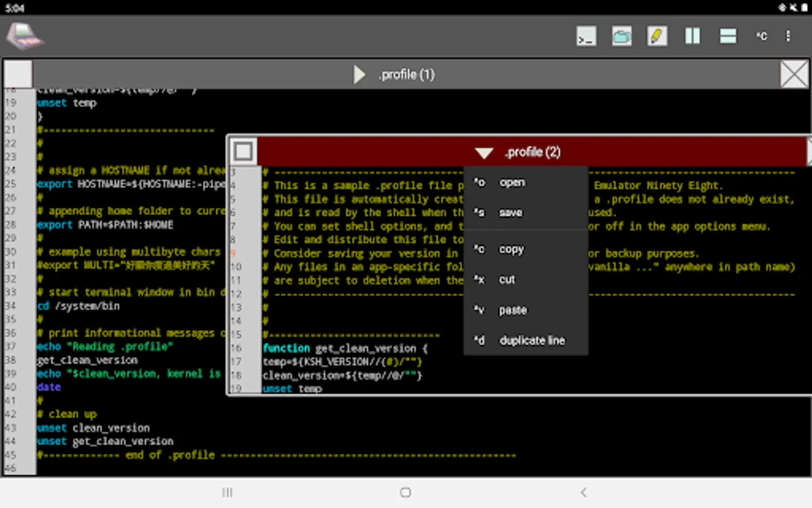
Task: Select the 'copy' menu entry
Action: [x=511, y=249]
